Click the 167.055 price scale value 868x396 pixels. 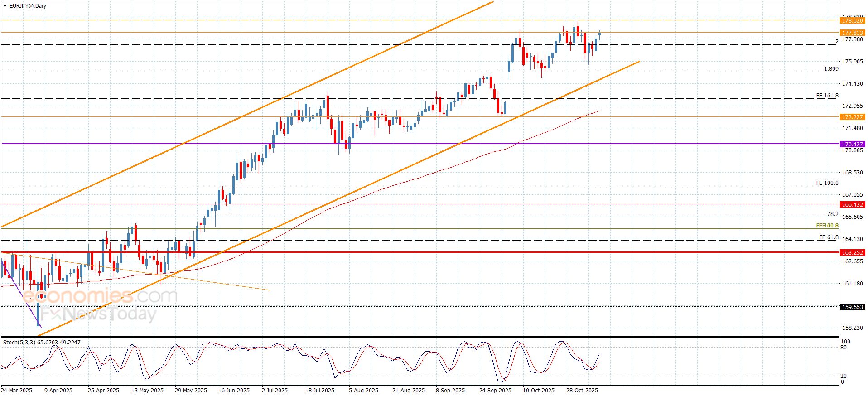(852, 195)
